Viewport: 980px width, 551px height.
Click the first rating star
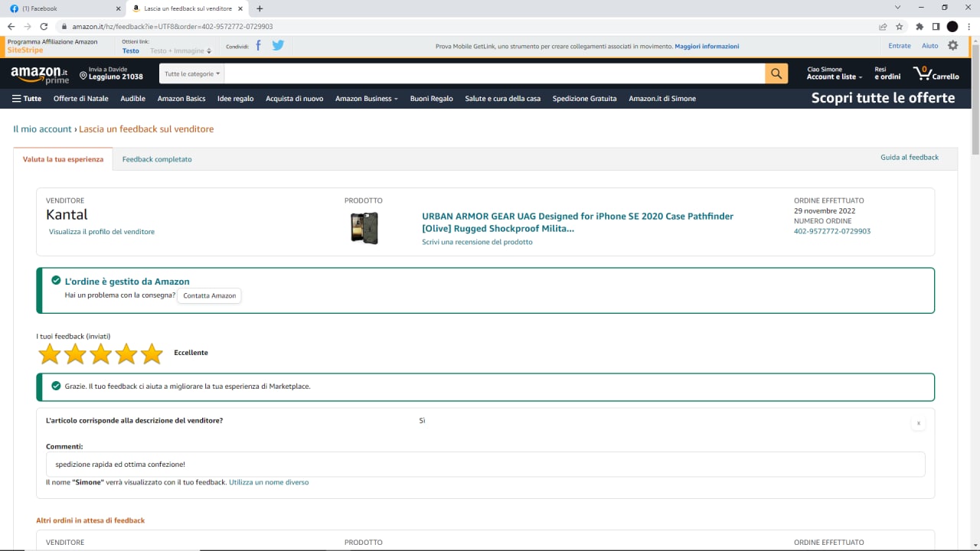pos(50,354)
